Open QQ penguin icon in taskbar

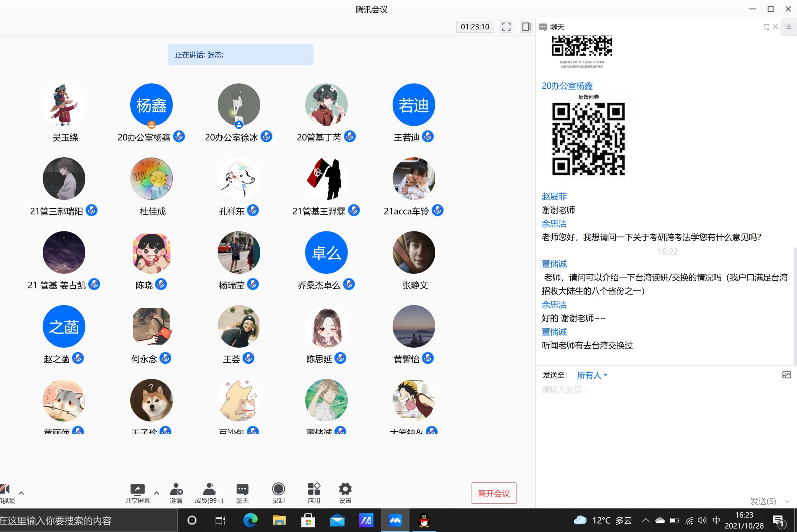(424, 520)
